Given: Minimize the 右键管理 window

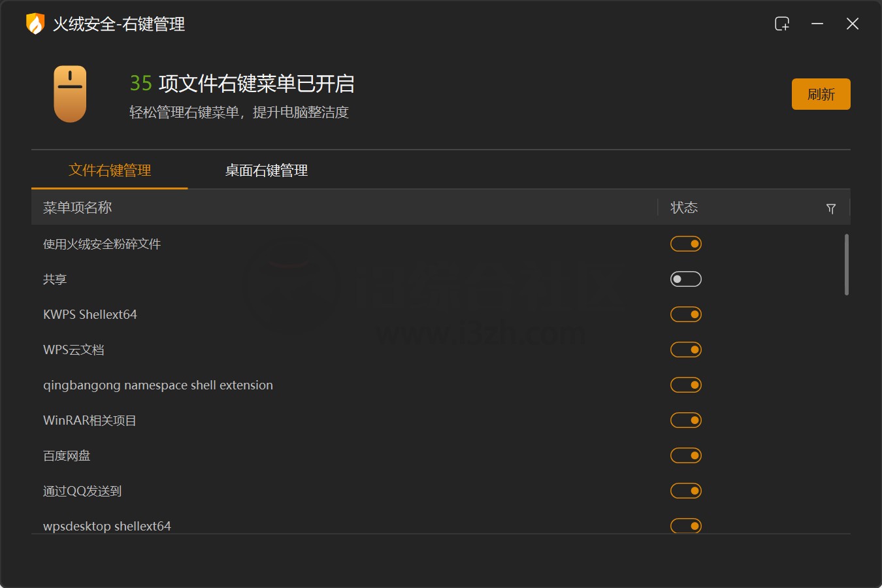Looking at the screenshot, I should coord(817,24).
